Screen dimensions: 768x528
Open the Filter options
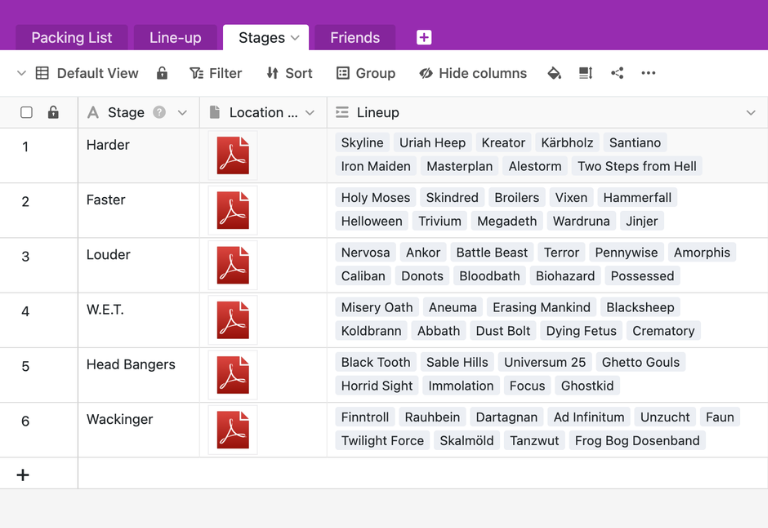[x=216, y=73]
